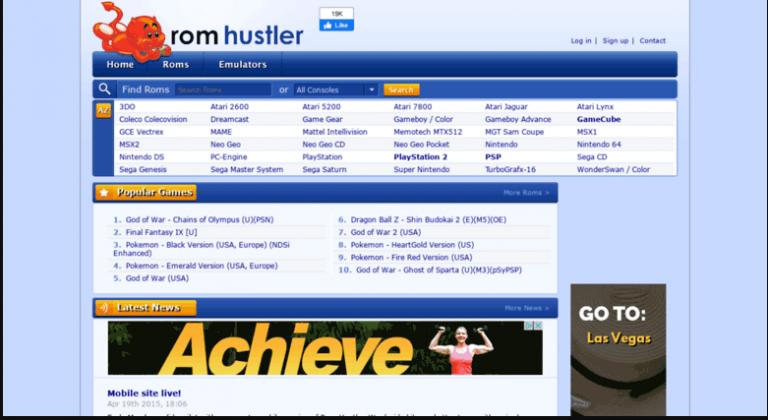
Task: Select the PlayStation 2 console link
Action: point(420,157)
